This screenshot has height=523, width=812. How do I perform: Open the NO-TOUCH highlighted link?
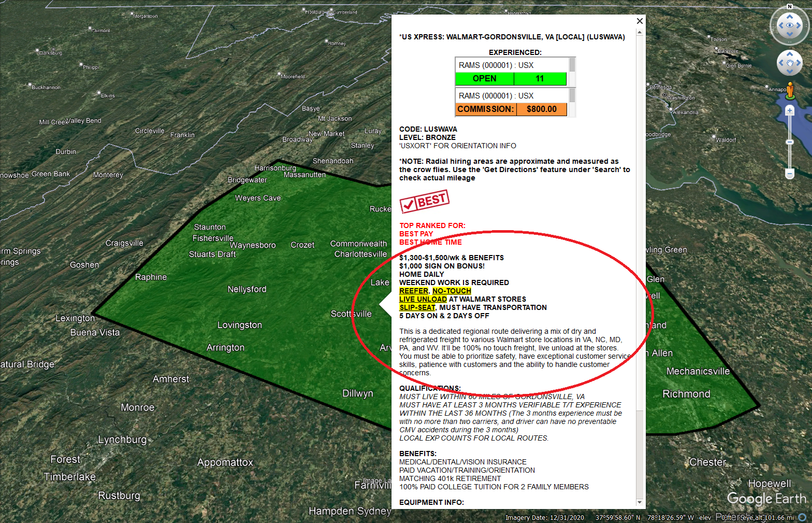(x=452, y=291)
